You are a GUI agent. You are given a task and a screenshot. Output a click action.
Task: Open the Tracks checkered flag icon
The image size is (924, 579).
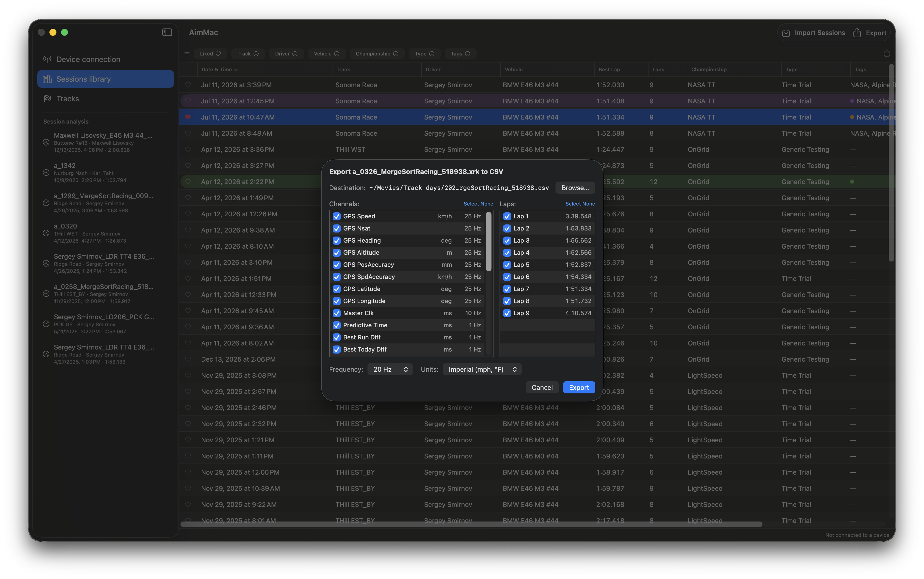(47, 99)
